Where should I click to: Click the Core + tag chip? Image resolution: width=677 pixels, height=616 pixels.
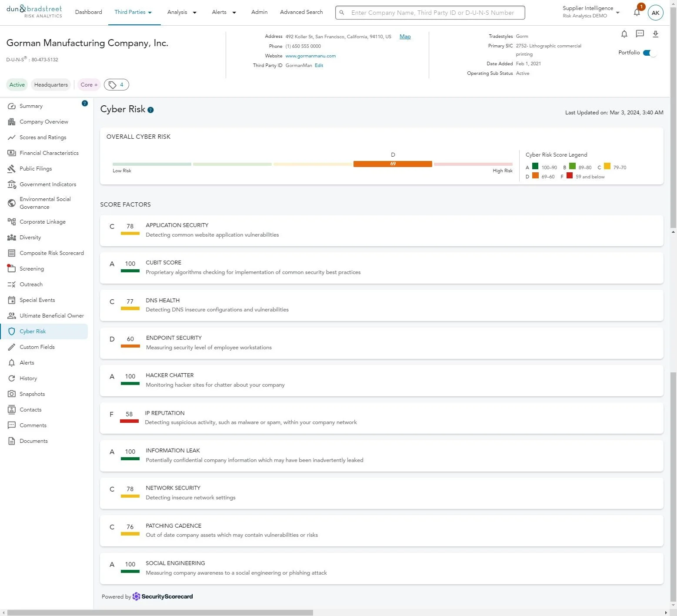click(x=89, y=85)
